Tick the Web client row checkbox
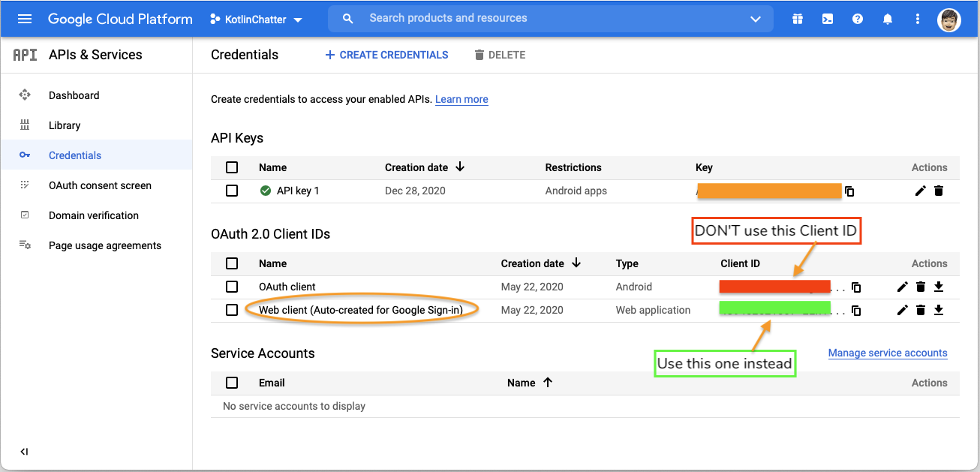Image resolution: width=980 pixels, height=472 pixels. tap(232, 310)
